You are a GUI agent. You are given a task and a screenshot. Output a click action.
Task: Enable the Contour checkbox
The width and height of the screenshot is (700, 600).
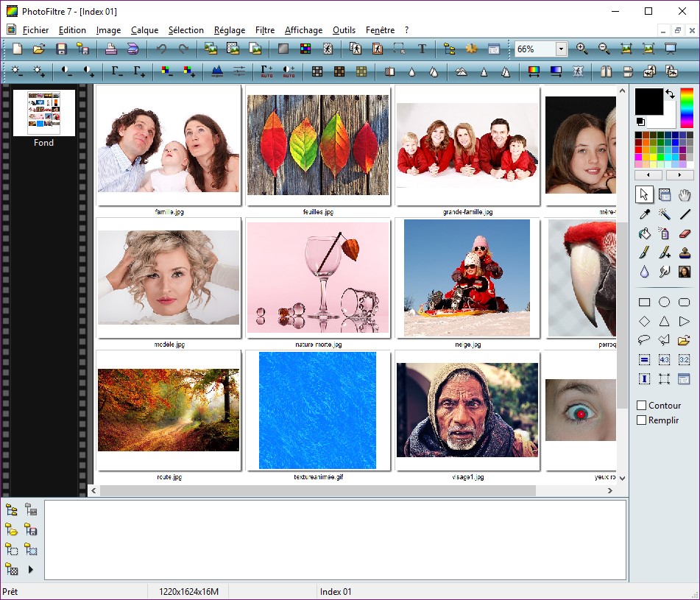point(642,406)
